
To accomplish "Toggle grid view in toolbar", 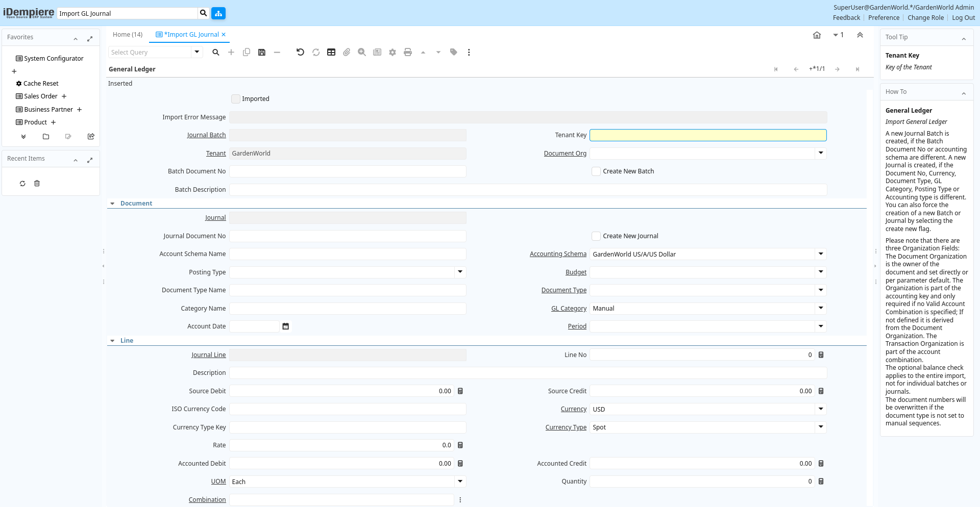I will [331, 52].
